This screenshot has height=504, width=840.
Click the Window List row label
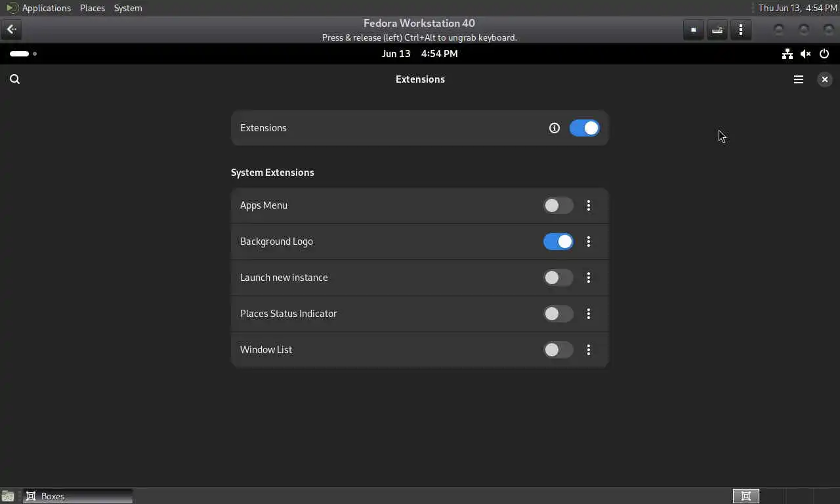tap(266, 350)
